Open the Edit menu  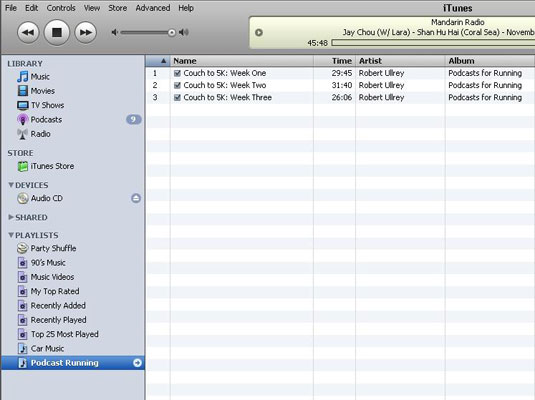click(31, 8)
